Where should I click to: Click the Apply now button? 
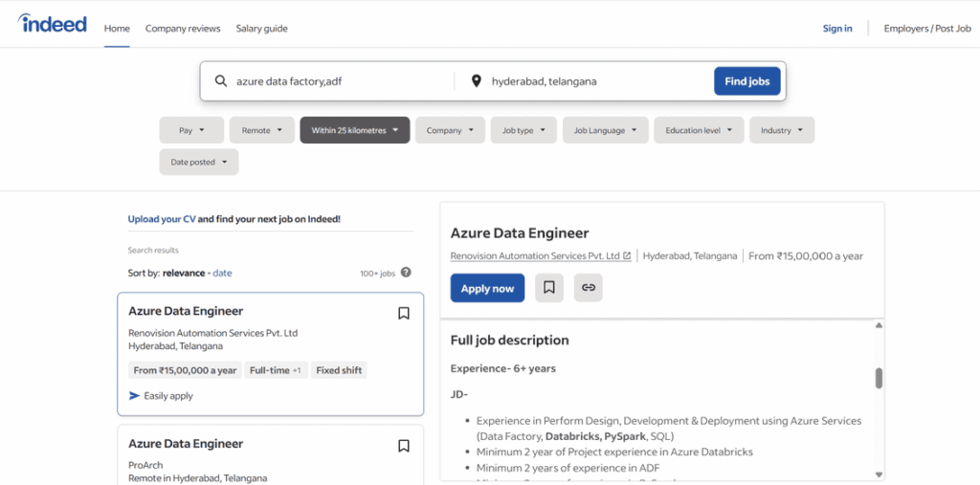(487, 288)
